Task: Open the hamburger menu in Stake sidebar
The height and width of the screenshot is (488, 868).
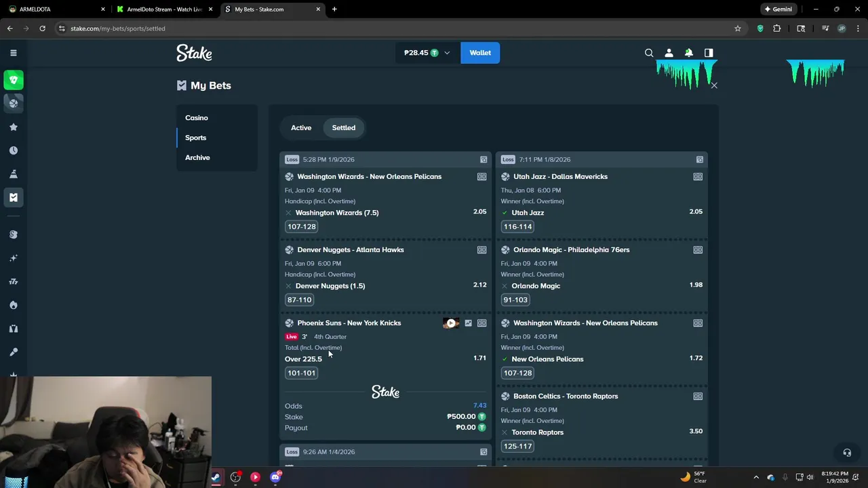Action: tap(13, 53)
